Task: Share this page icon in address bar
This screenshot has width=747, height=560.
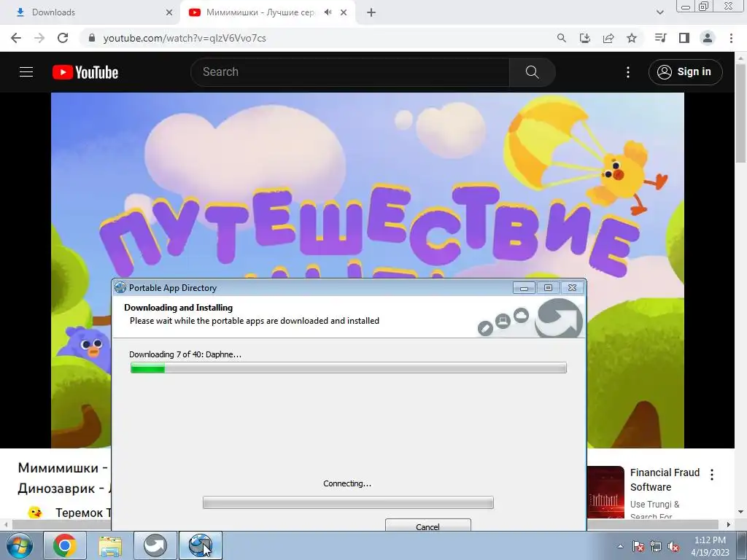Action: (608, 38)
